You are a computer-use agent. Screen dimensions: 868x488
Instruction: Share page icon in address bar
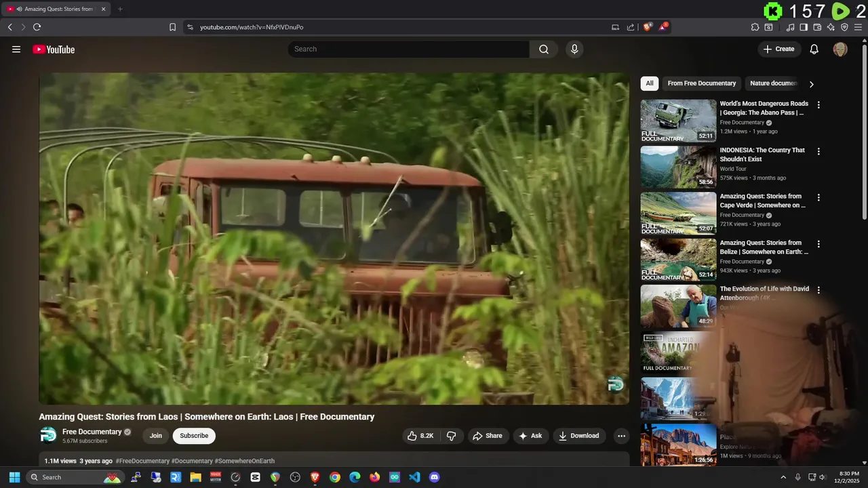coord(631,27)
